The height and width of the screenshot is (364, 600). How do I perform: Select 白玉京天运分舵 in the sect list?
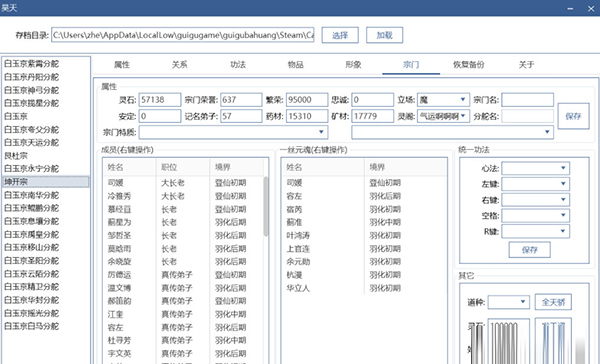[x=46, y=142]
